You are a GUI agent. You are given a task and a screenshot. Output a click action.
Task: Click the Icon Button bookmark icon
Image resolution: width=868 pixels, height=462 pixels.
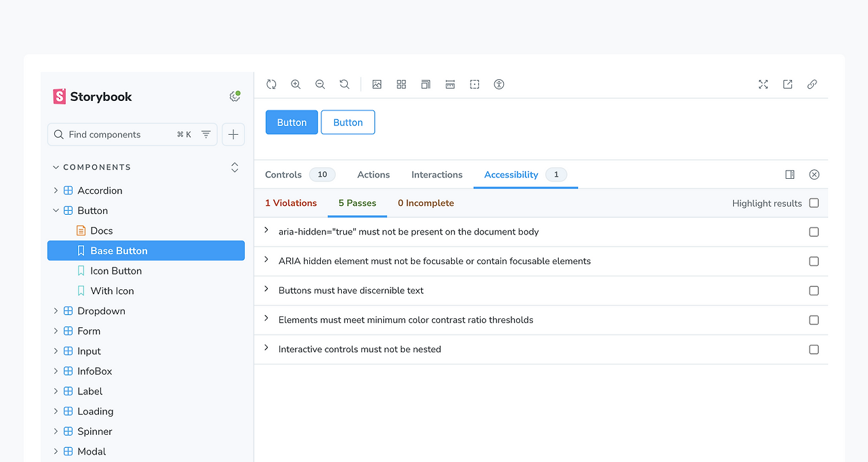pos(81,270)
